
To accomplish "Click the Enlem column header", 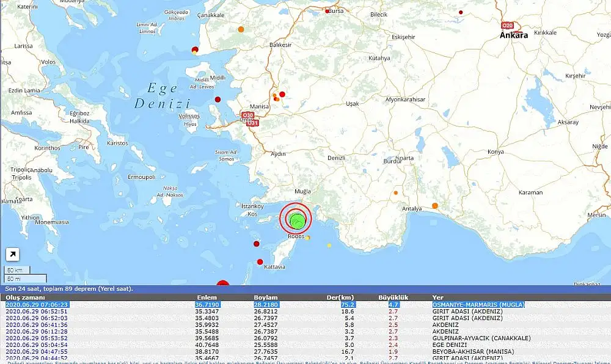I will point(207,297).
